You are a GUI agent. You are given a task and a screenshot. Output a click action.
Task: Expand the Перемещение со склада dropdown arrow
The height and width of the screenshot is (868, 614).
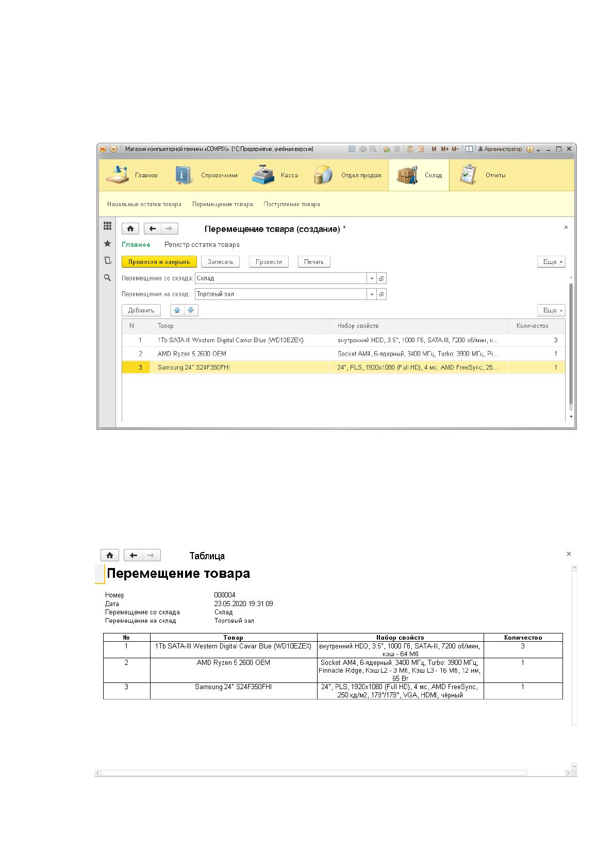pyautogui.click(x=372, y=278)
